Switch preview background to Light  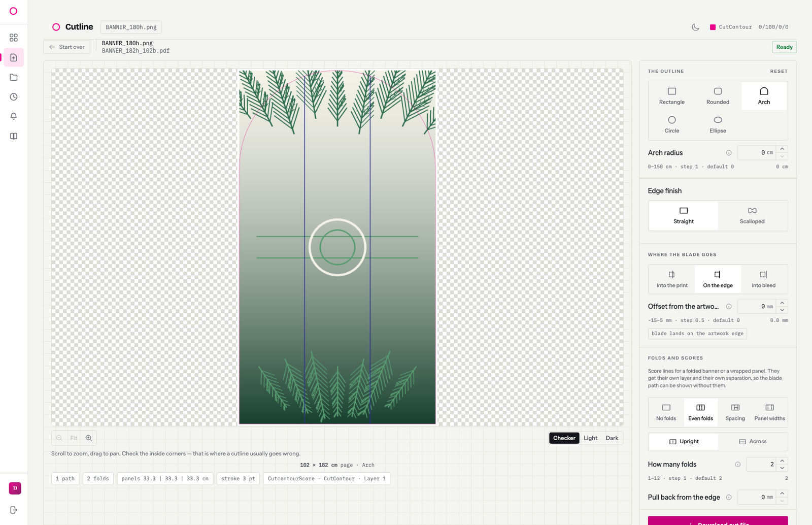click(590, 438)
